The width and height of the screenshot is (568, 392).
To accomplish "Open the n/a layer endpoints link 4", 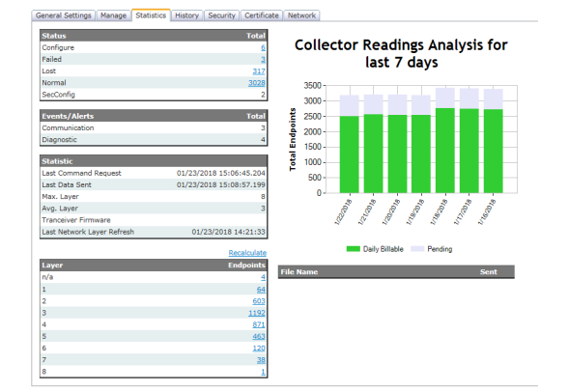I will point(263,277).
